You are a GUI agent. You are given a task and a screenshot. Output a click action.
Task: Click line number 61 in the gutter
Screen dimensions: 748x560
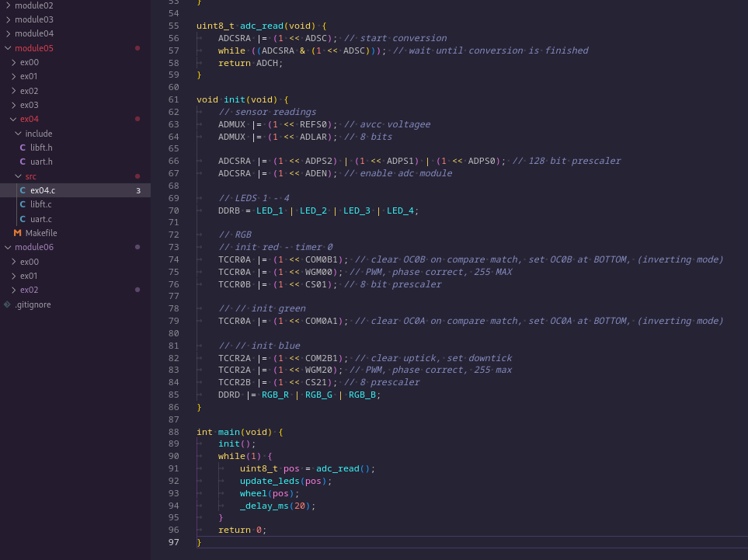174,99
